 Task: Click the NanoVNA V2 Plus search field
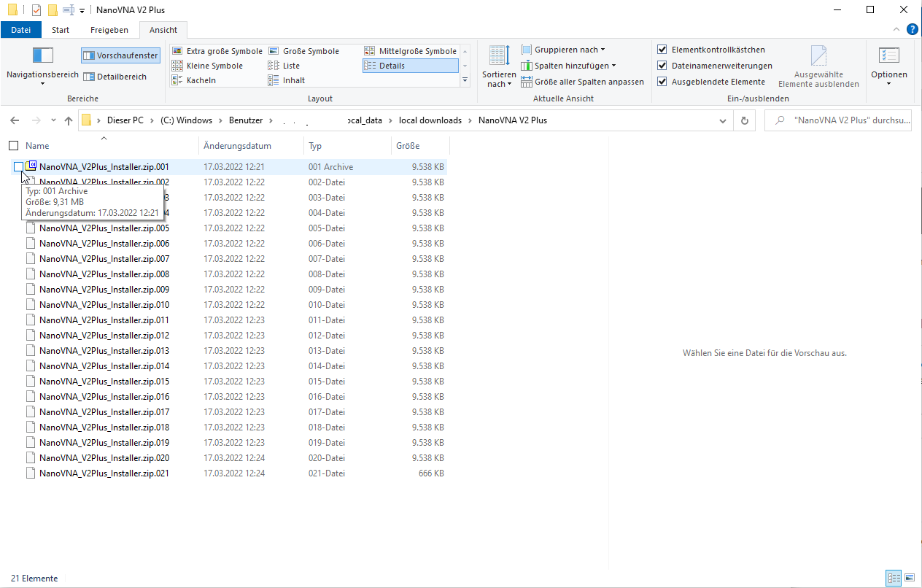click(837, 120)
